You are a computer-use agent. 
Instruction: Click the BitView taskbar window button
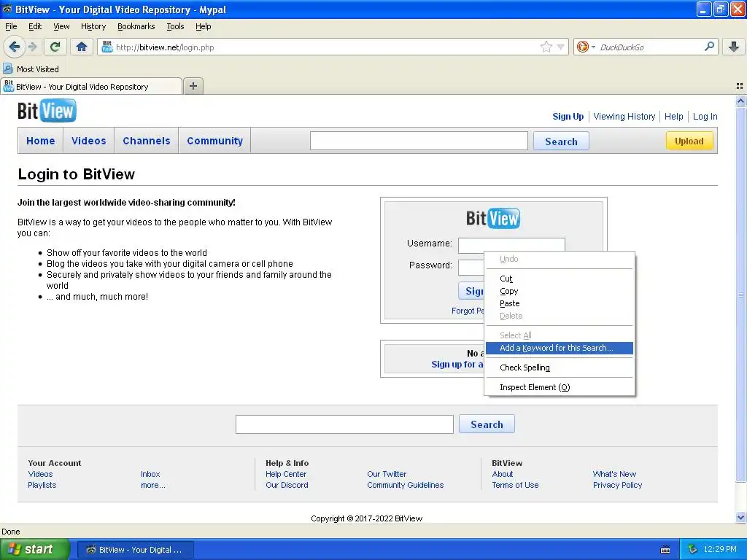tap(135, 550)
